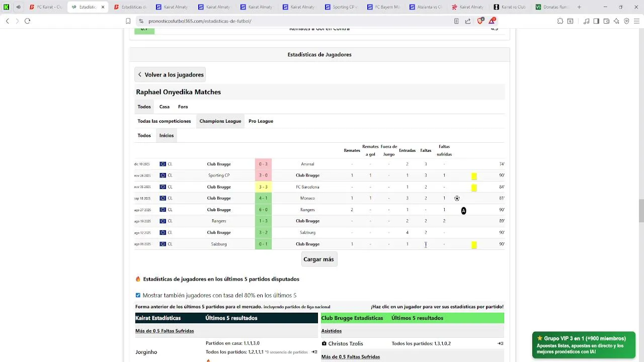Click Kairat Más de 0,5 Faltas Sufridas
The image size is (644, 362).
(x=165, y=331)
